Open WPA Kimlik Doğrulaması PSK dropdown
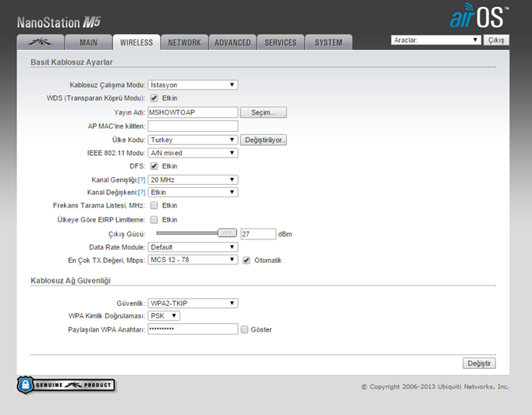This screenshot has width=532, height=415. (x=164, y=316)
